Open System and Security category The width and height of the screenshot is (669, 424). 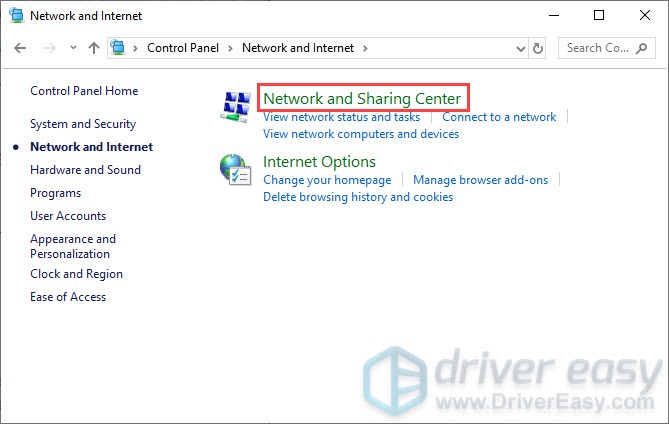coord(82,124)
